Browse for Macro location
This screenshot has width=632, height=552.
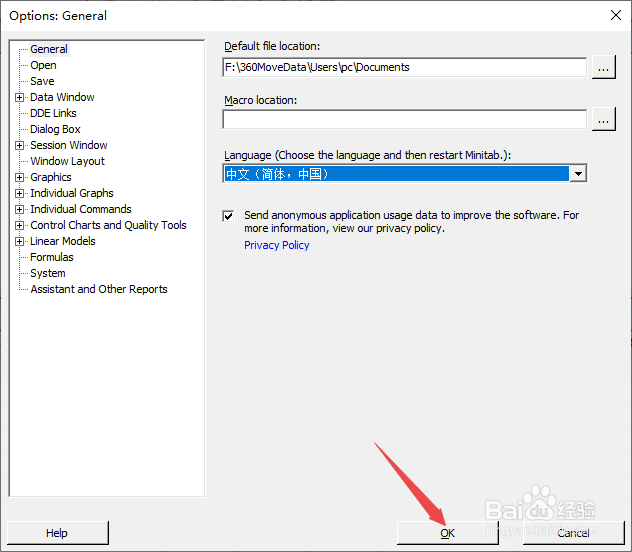coord(603,119)
